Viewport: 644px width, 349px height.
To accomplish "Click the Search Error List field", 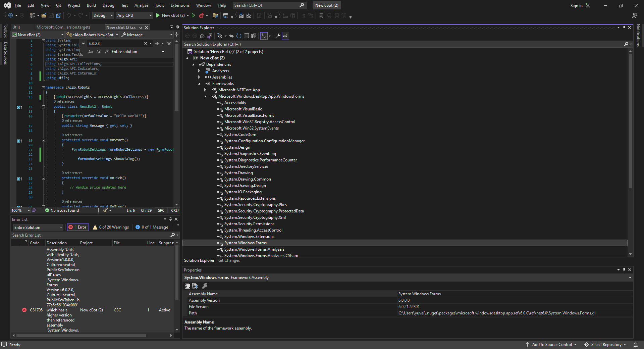I will coord(91,235).
